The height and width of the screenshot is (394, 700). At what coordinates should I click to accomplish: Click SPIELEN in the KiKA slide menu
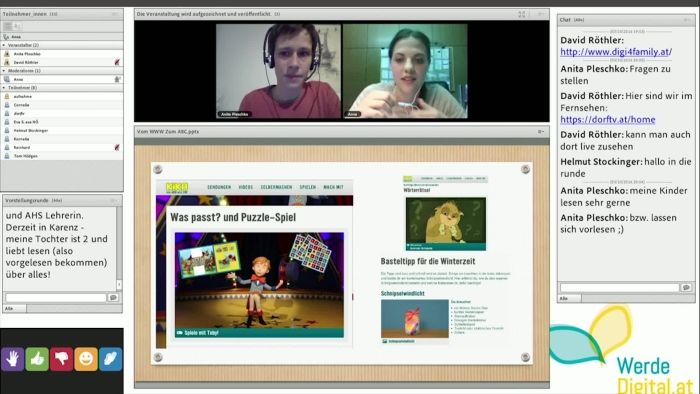pos(308,187)
